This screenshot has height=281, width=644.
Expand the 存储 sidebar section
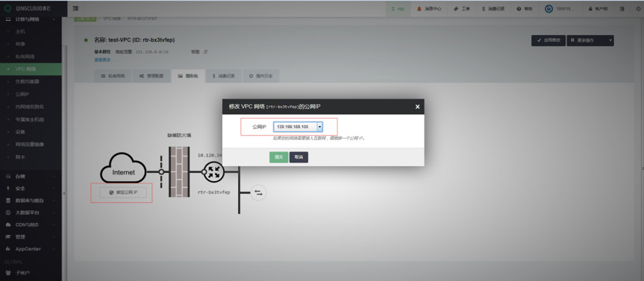point(31,177)
